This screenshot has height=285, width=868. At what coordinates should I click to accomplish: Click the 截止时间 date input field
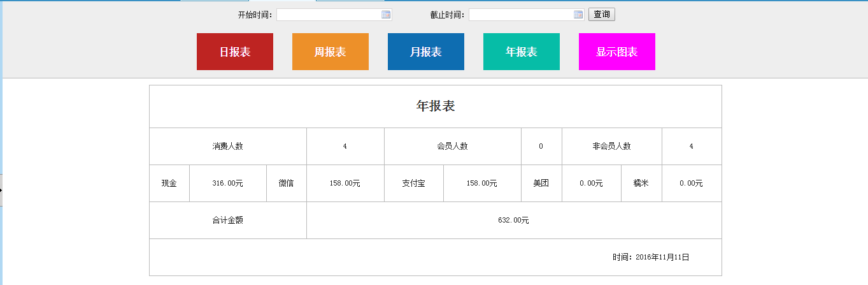520,15
